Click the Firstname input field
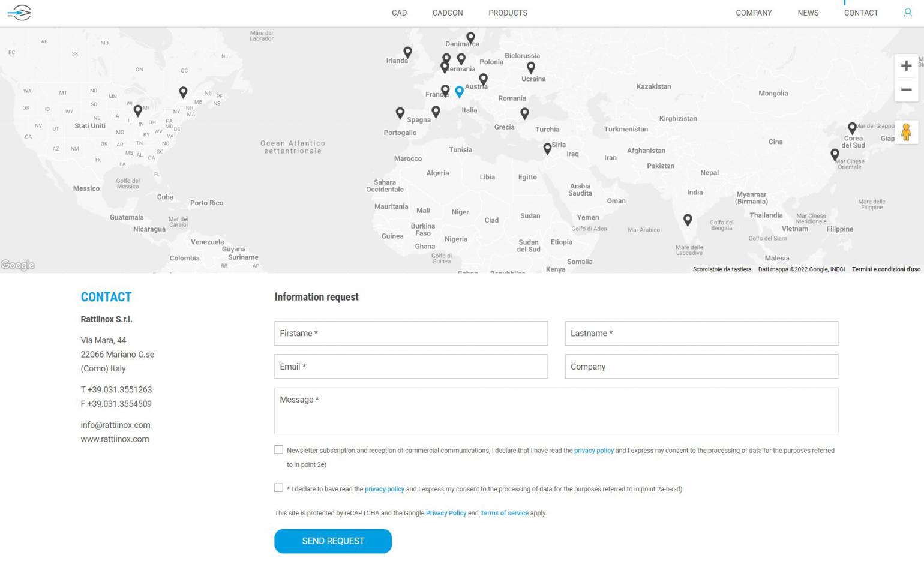This screenshot has width=924, height=576. pos(411,333)
